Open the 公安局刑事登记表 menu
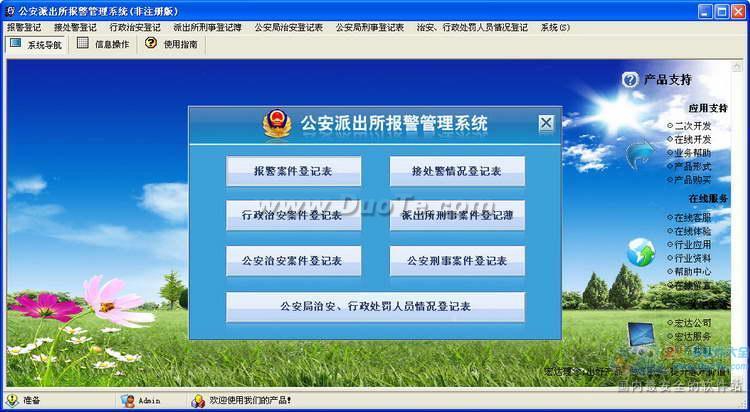 tap(369, 27)
